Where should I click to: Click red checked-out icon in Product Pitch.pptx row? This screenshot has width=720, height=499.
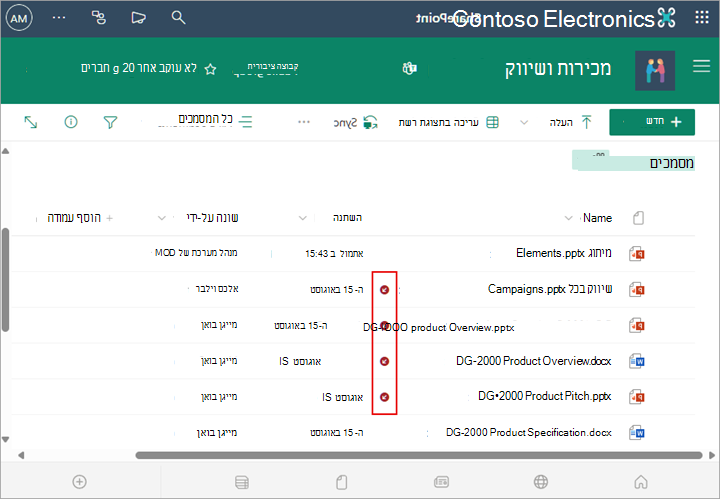click(384, 397)
